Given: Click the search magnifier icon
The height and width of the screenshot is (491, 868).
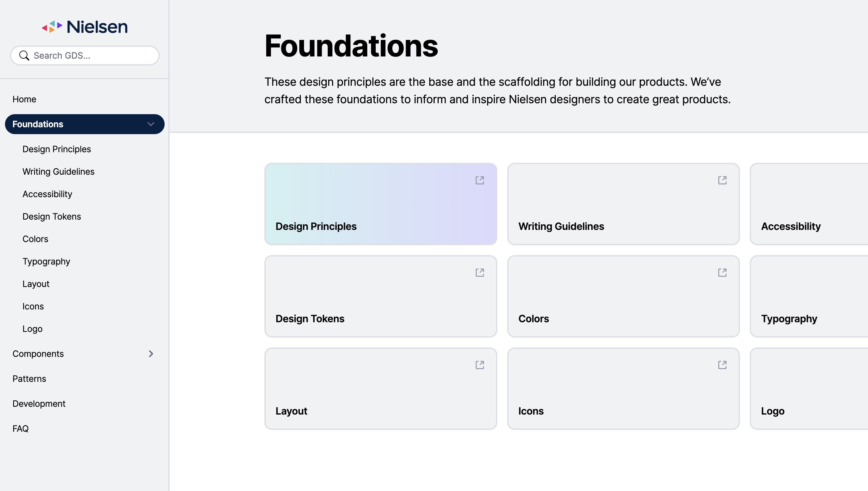Looking at the screenshot, I should [x=24, y=56].
